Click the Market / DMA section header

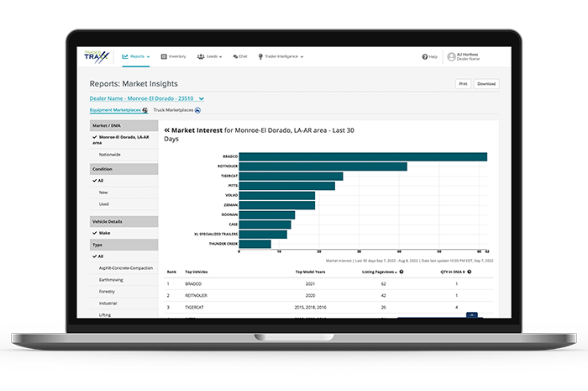(x=123, y=125)
